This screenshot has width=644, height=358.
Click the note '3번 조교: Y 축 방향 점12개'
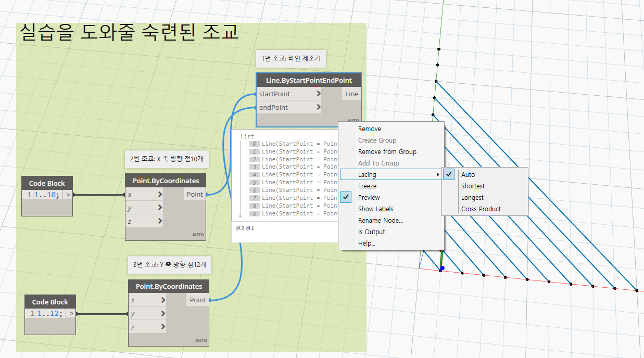[169, 264]
